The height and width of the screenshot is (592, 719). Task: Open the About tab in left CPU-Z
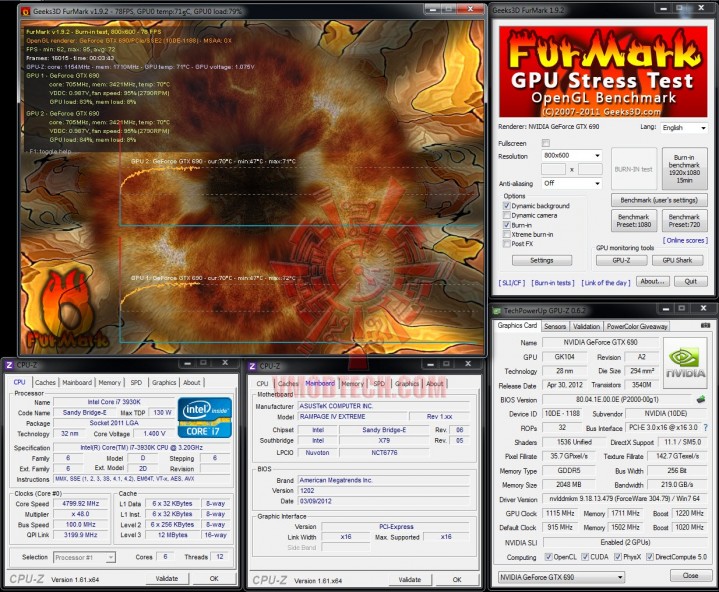(x=191, y=382)
